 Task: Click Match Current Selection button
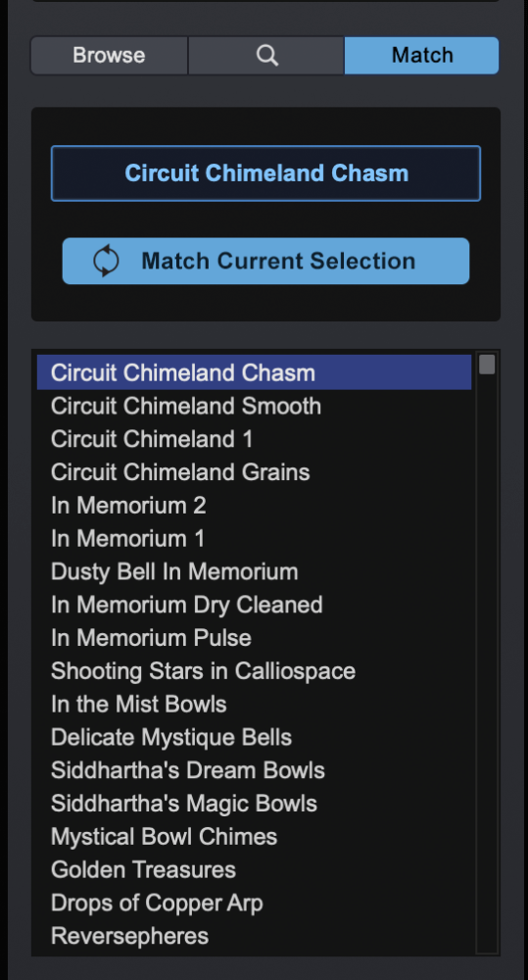pos(265,261)
